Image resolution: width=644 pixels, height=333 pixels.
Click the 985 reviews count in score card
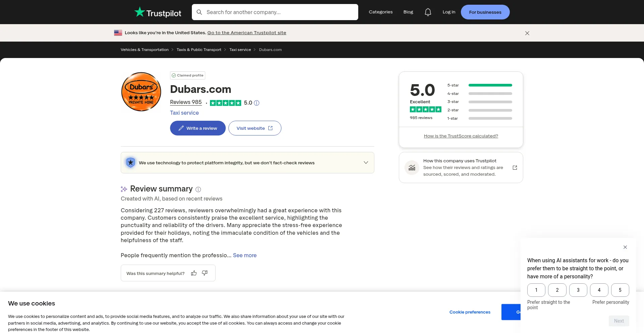pyautogui.click(x=421, y=118)
